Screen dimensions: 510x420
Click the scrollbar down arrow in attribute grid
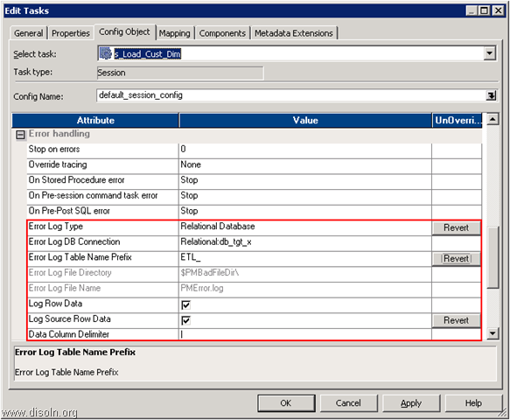click(493, 332)
